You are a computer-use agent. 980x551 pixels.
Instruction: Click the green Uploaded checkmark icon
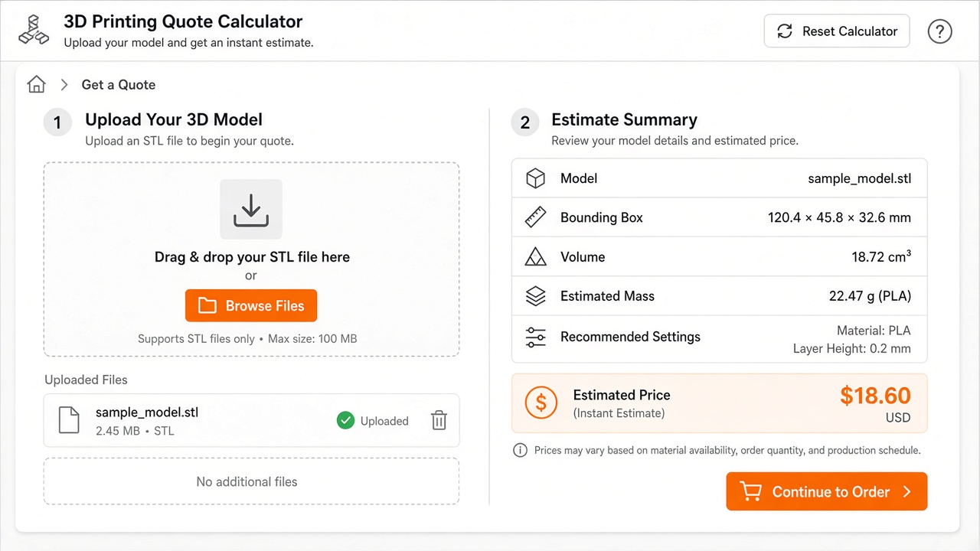(x=346, y=420)
